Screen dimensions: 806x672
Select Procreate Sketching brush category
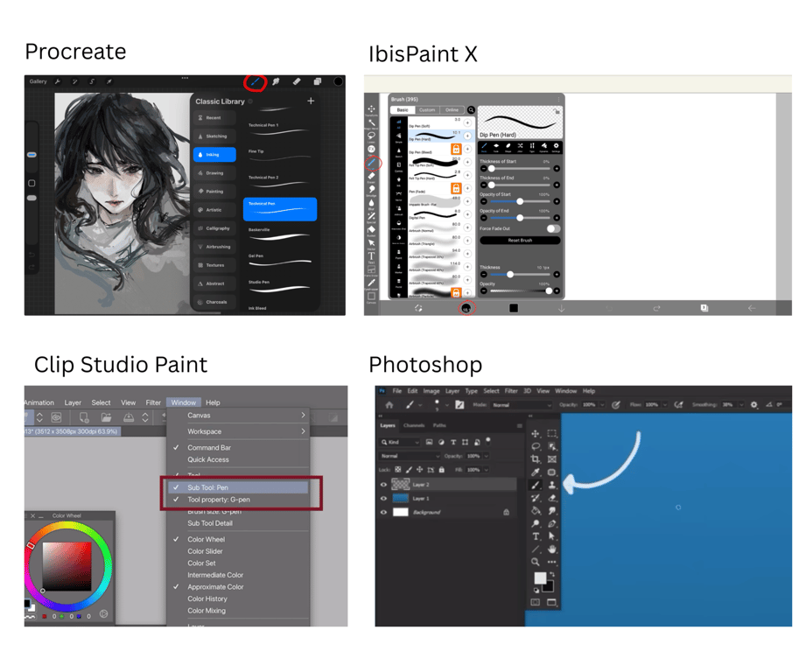pyautogui.click(x=215, y=136)
